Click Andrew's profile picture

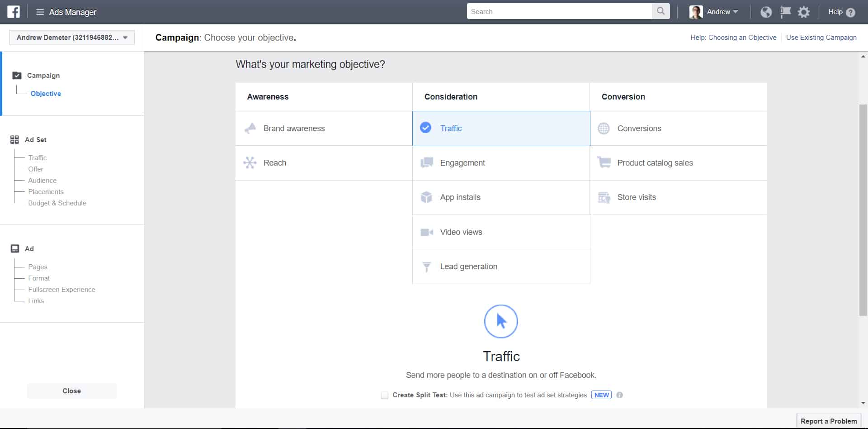pyautogui.click(x=696, y=12)
